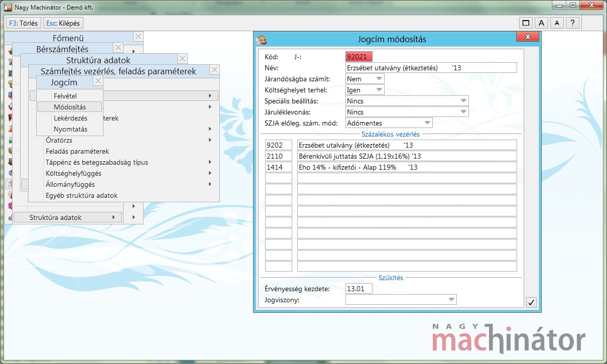Click the Számfejtés vezérlés, feladás paraméterek title
The height and width of the screenshot is (364, 607).
click(118, 71)
